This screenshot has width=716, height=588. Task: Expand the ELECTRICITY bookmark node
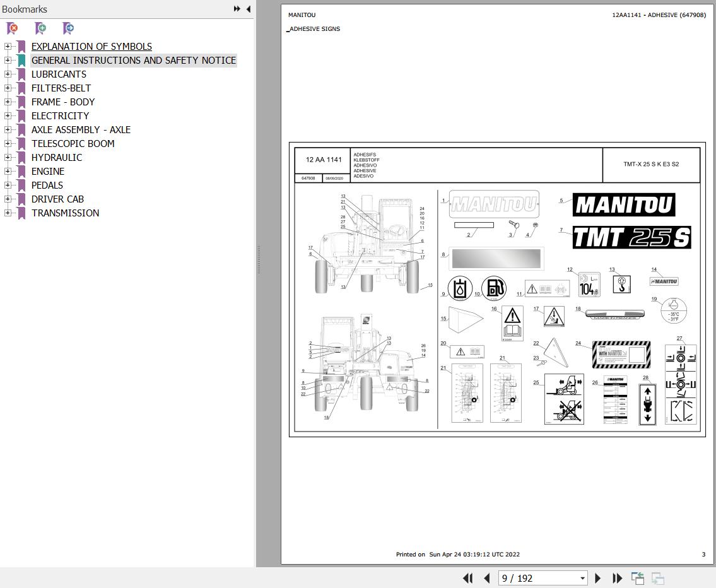8,116
